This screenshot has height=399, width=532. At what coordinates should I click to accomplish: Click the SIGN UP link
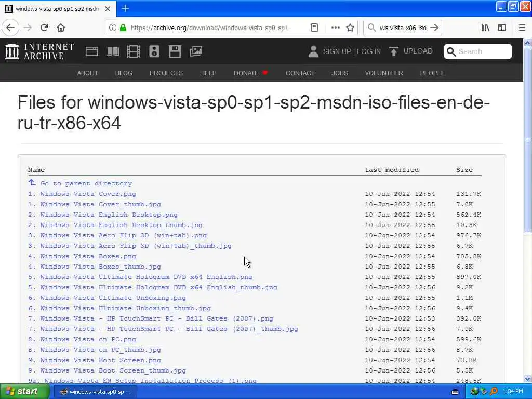click(337, 51)
